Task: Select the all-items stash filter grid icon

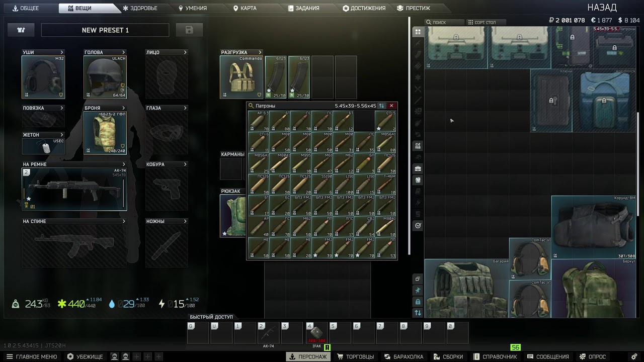Action: 418,32
